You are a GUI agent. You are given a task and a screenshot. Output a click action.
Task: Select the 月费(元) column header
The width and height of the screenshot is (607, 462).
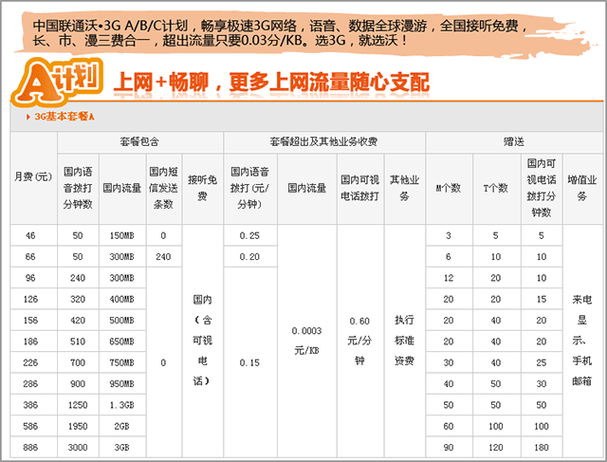[x=33, y=177]
